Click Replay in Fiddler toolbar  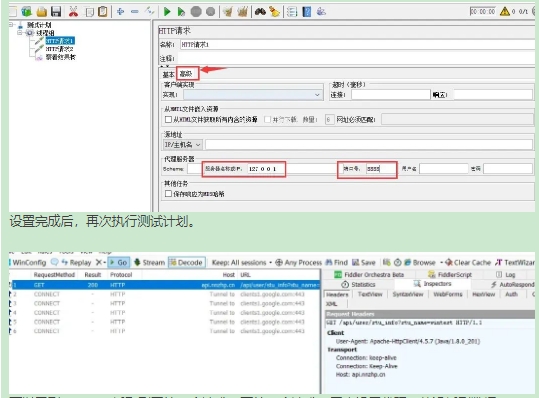[76, 263]
